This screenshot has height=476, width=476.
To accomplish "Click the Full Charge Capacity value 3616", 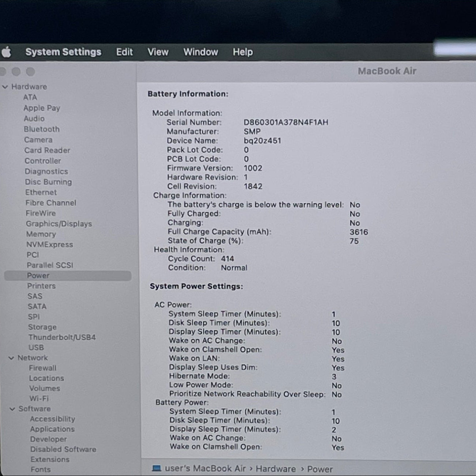I will point(359,232).
